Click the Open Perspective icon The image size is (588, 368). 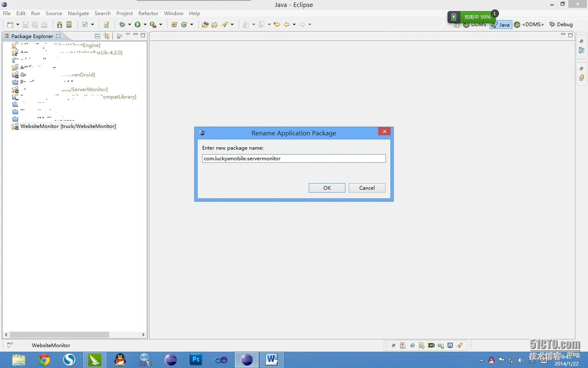(x=457, y=25)
